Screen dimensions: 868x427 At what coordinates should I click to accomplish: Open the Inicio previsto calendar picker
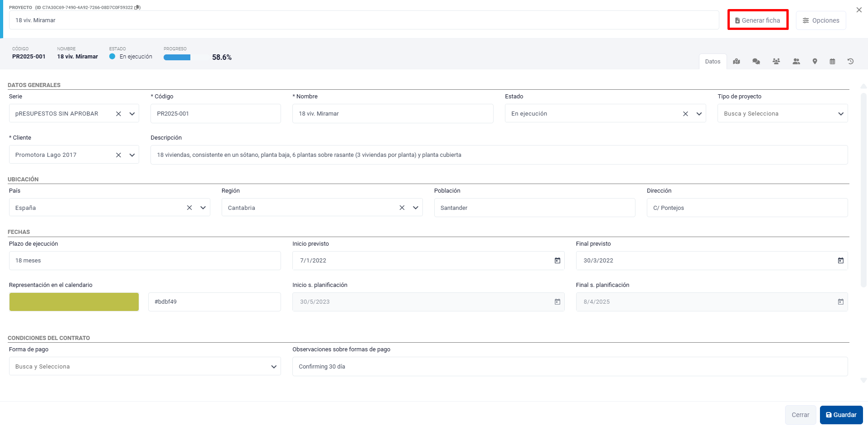pos(557,261)
